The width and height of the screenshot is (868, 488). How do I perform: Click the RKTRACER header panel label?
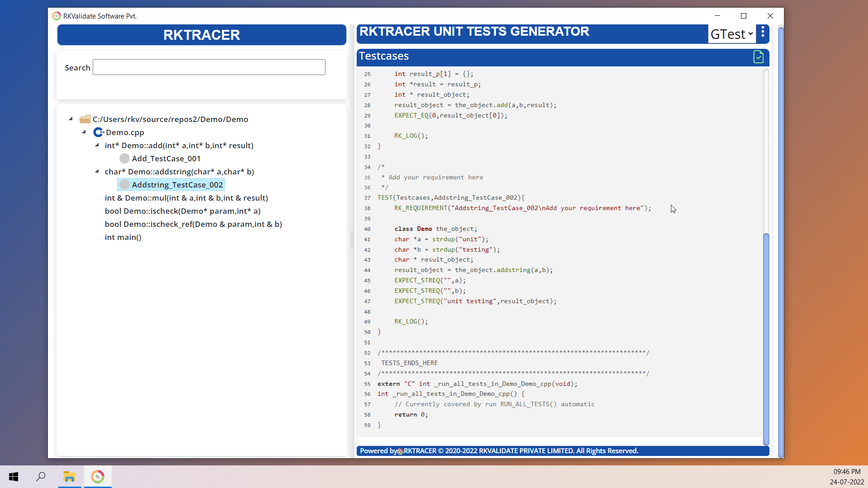click(x=202, y=35)
